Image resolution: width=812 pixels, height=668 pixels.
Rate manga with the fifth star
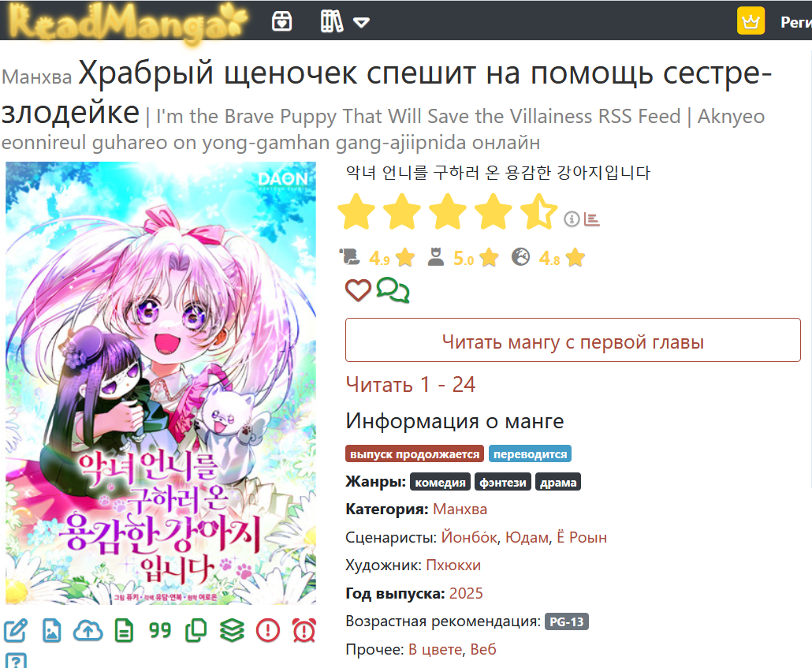point(538,211)
